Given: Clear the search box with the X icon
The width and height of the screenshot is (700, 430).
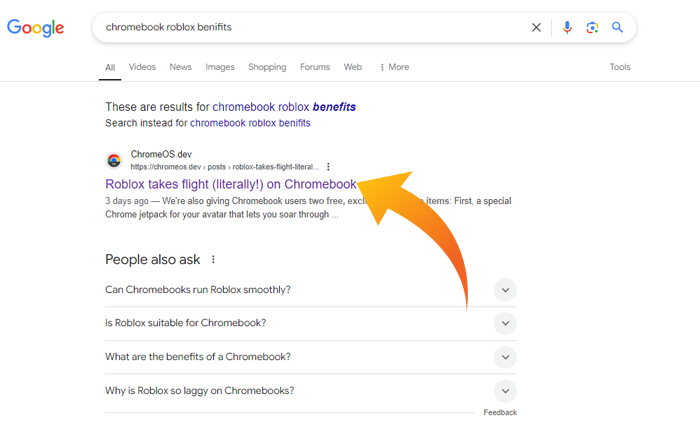Looking at the screenshot, I should (536, 27).
